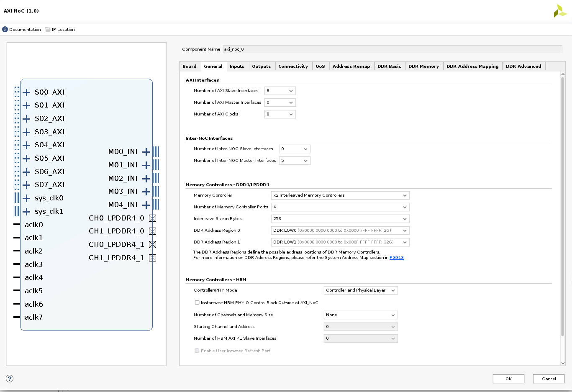This screenshot has width=572, height=392.
Task: Expand the S04_AXI interface plus icon
Action: point(26,145)
